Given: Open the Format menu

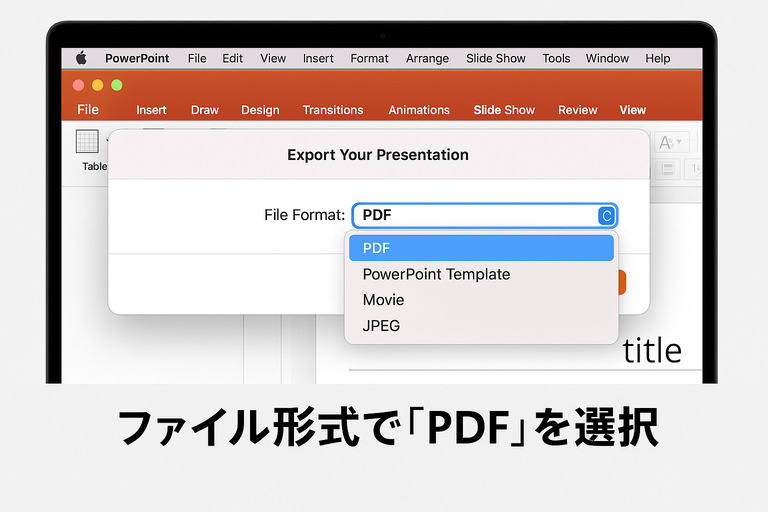Looking at the screenshot, I should [369, 58].
